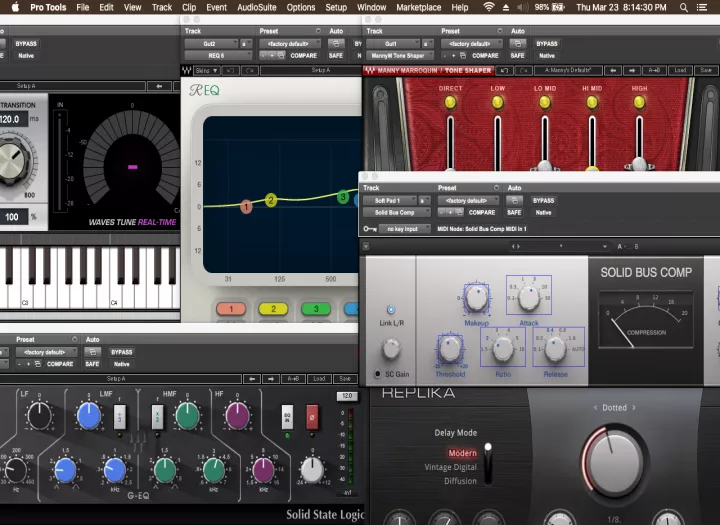Click next setup arrow in SSL G-EQ toolbar
Screen dimensions: 720x525
[x=271, y=379]
